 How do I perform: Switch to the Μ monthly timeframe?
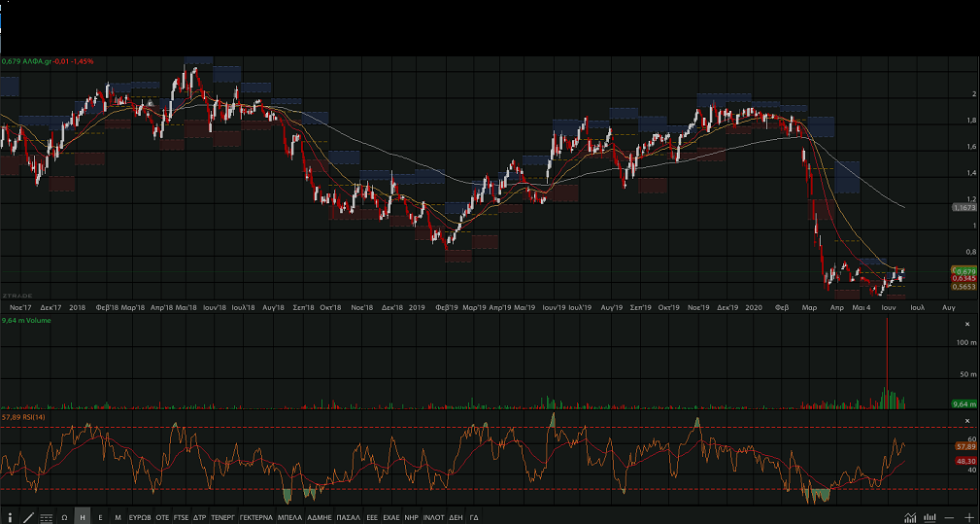click(118, 517)
